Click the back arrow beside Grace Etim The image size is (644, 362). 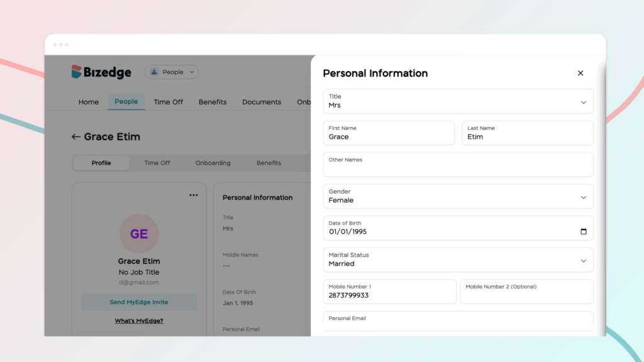click(76, 137)
